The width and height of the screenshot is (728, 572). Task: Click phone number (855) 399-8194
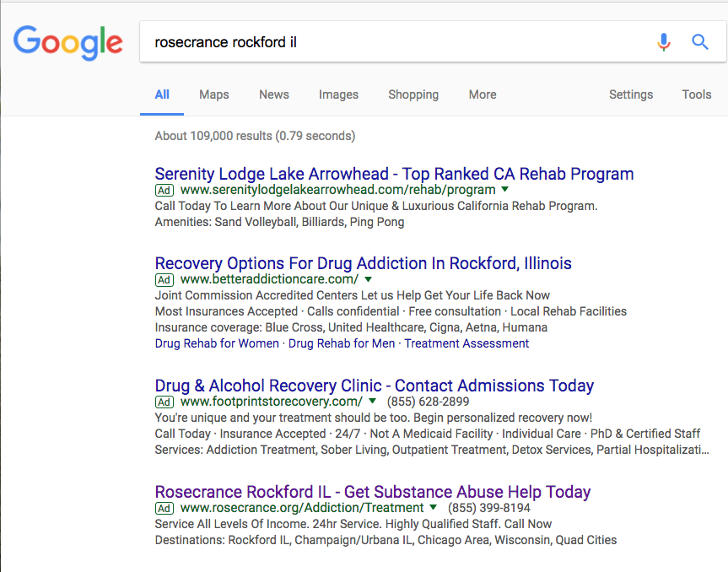tap(489, 508)
